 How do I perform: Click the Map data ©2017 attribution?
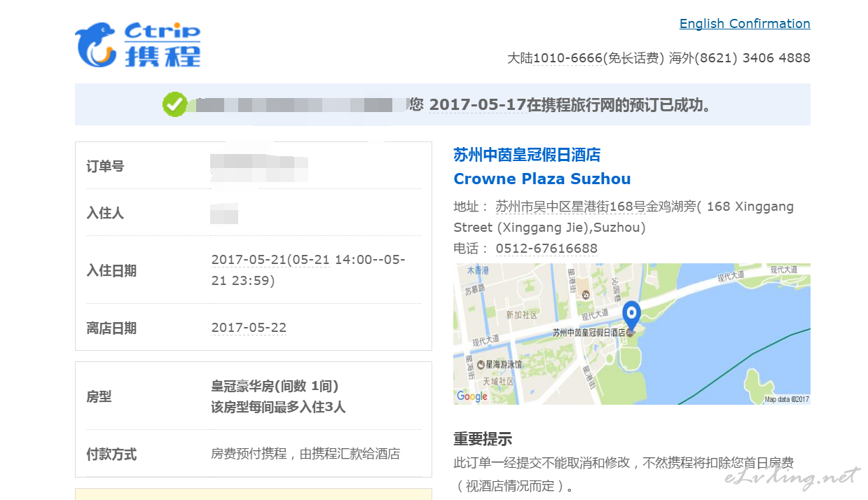click(x=787, y=399)
